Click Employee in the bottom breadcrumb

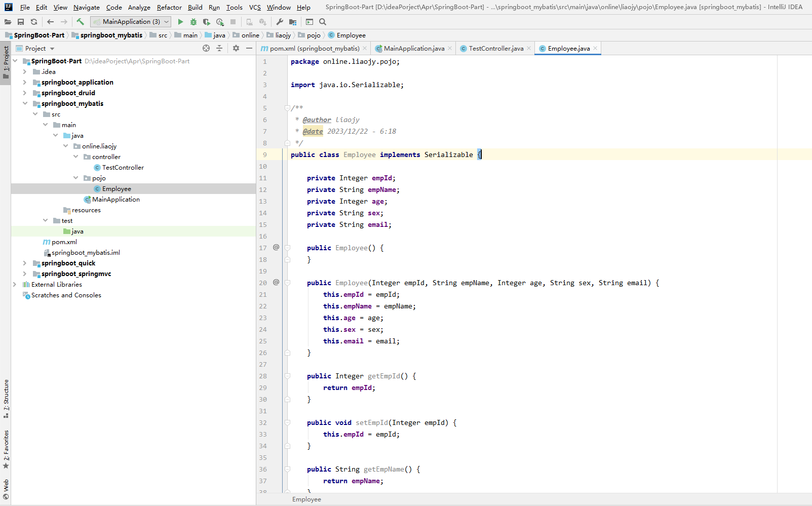(x=306, y=499)
